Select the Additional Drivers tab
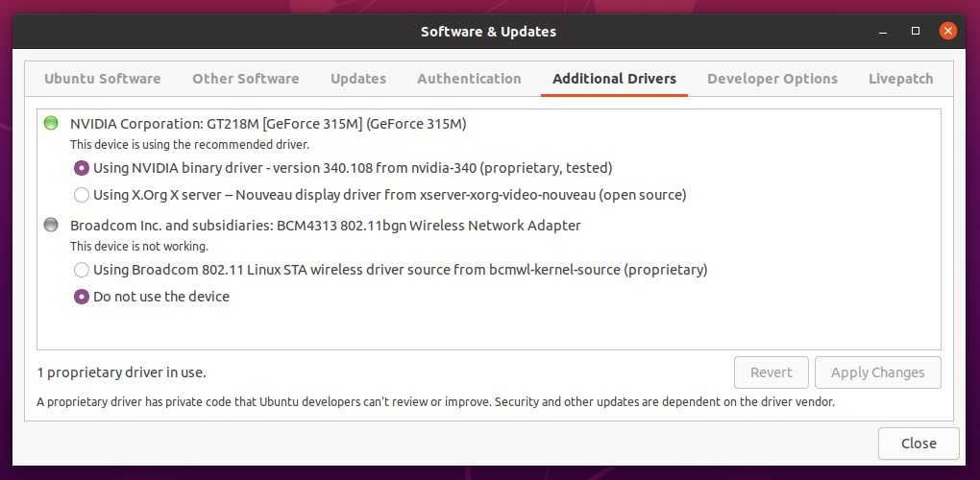980x480 pixels. (614, 79)
